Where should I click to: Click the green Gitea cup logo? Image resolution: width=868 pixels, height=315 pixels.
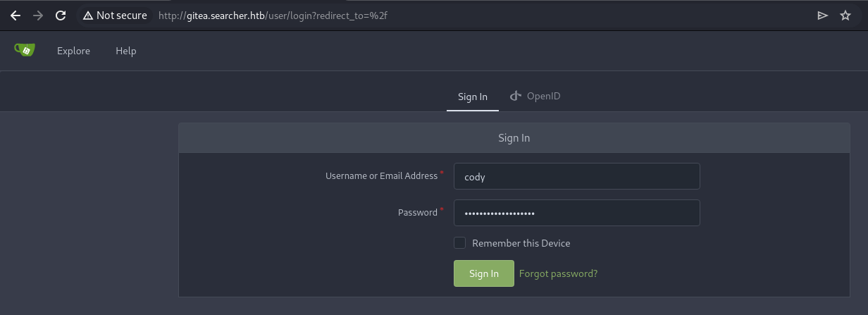pyautogui.click(x=25, y=50)
